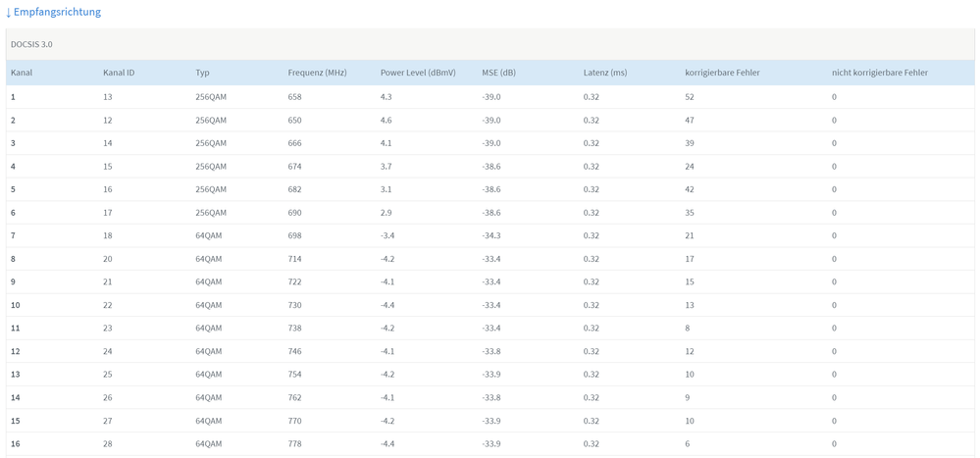
Task: Select the 658 MHz frequency cell
Action: (295, 97)
